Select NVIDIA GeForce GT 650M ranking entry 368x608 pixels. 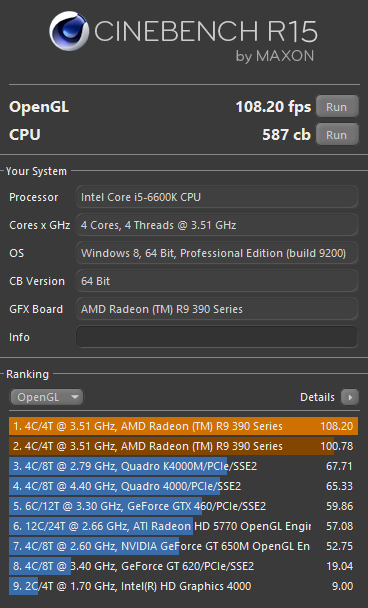(x=183, y=546)
